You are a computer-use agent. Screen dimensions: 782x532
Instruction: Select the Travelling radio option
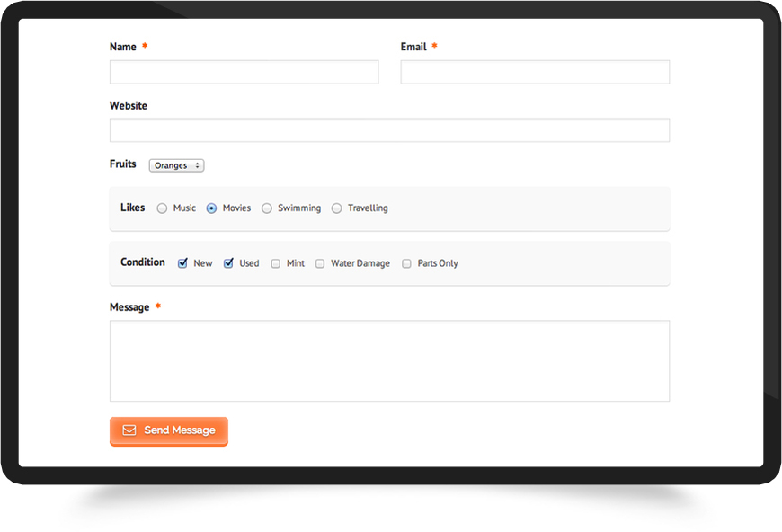coord(337,208)
